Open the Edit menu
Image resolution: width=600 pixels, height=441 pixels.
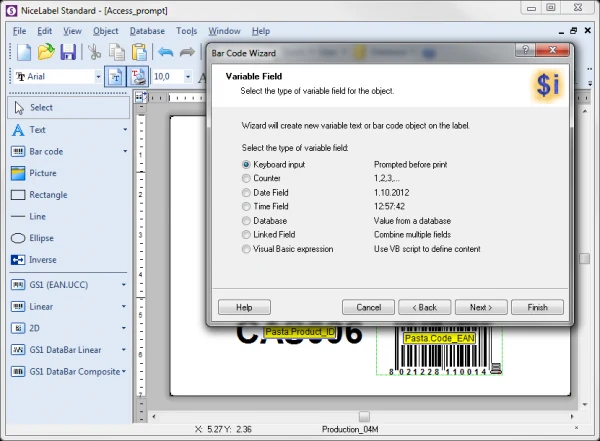tap(44, 31)
